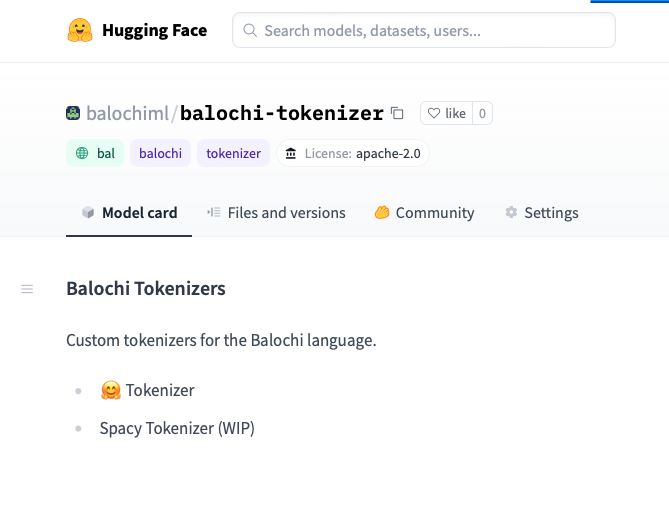Click the balochi-tokenizer repository name
This screenshot has height=511, width=669.
coord(281,114)
